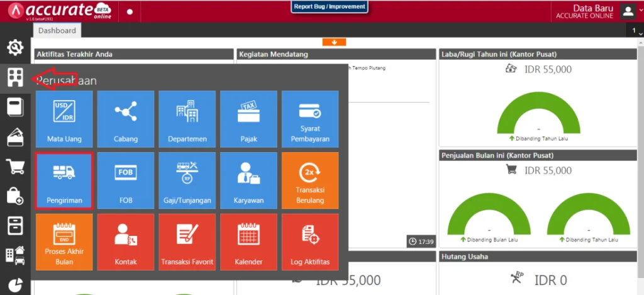Open the Data Baru account menu
This screenshot has width=644, height=295.
(x=584, y=11)
